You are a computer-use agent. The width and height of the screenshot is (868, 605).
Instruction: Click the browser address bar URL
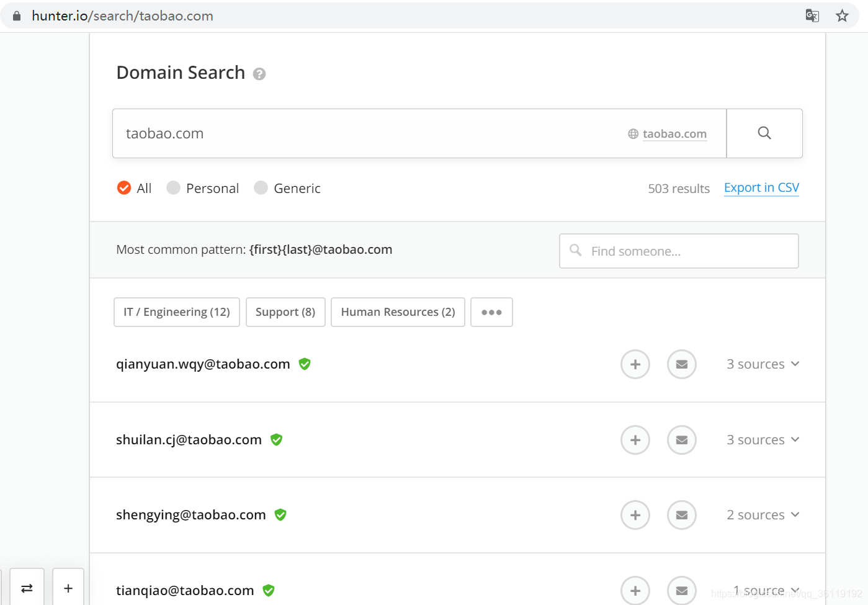tap(122, 16)
